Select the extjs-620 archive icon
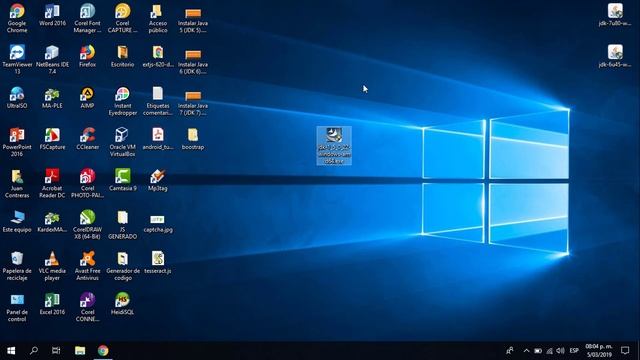 pos(158,56)
